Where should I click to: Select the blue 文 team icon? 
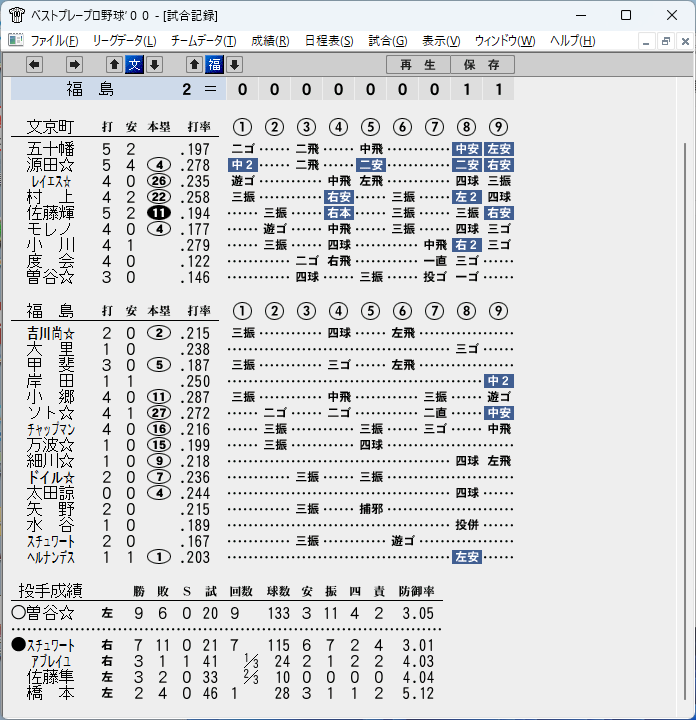pos(135,65)
